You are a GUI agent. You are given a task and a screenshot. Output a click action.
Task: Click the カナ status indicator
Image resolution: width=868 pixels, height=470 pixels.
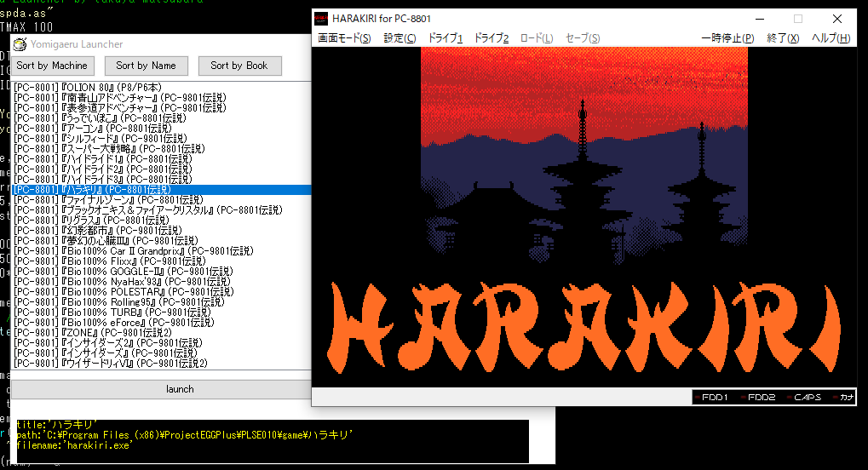(x=845, y=397)
